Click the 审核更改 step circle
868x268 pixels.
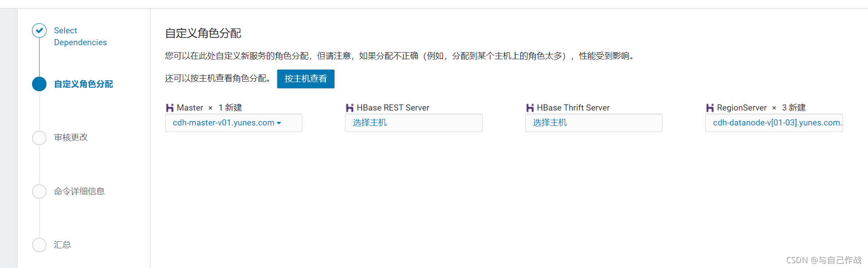(x=39, y=138)
